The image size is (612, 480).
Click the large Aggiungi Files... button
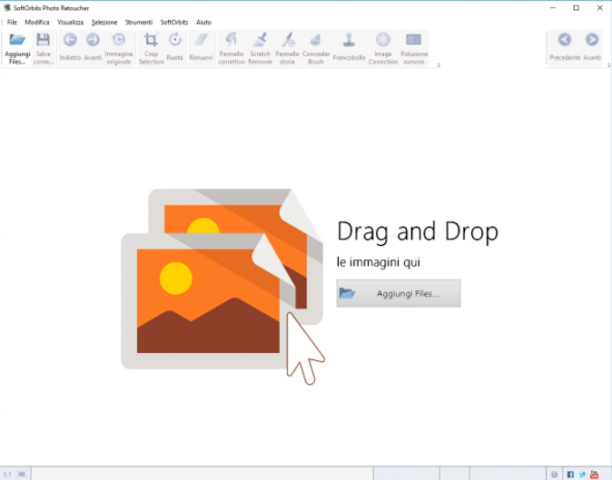(x=399, y=293)
